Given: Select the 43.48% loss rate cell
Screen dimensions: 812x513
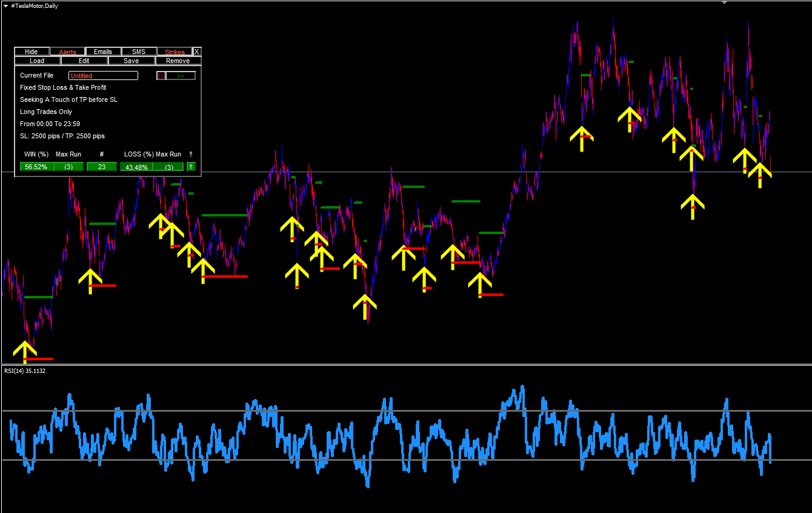Looking at the screenshot, I should coord(136,167).
